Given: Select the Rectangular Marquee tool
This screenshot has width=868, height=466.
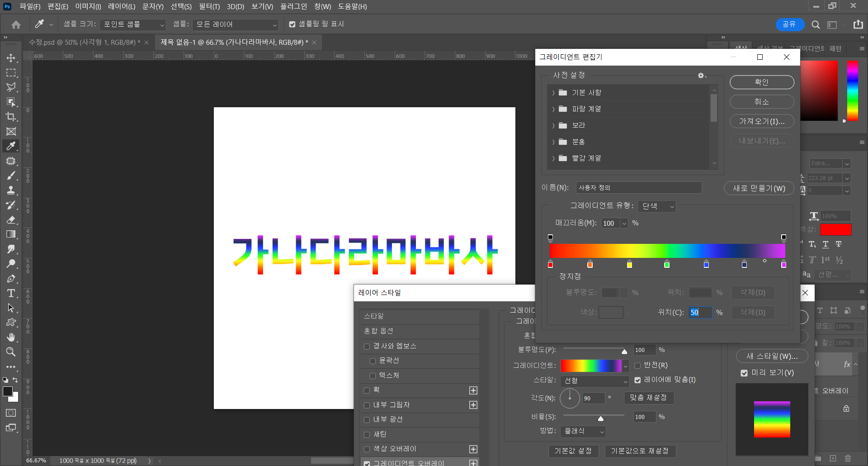Looking at the screenshot, I should 11,73.
